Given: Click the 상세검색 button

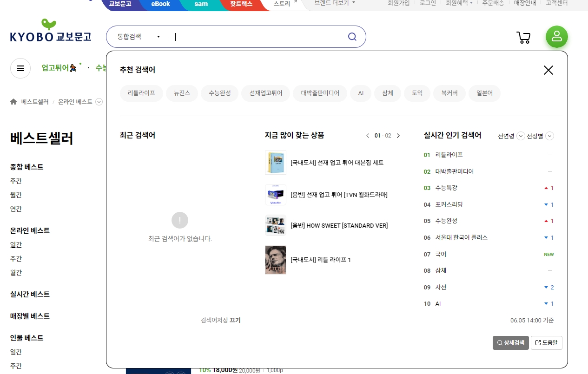Looking at the screenshot, I should click(510, 342).
